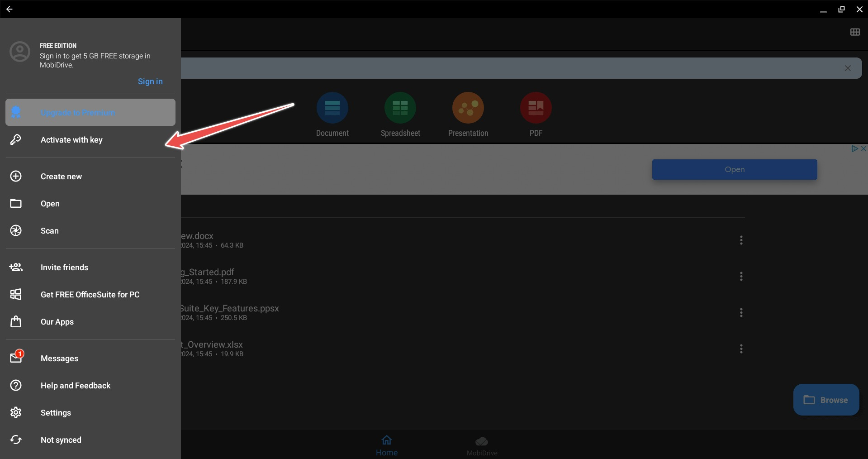Image resolution: width=868 pixels, height=459 pixels.
Task: Switch to grid view layout icon
Action: 854,32
